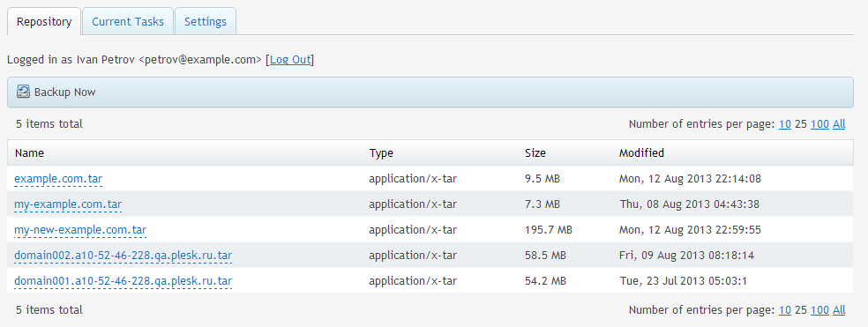Screen dimensions: 868x327
Task: Click date Thu, 08 Aug 2013 04:43:38
Action: [x=689, y=204]
